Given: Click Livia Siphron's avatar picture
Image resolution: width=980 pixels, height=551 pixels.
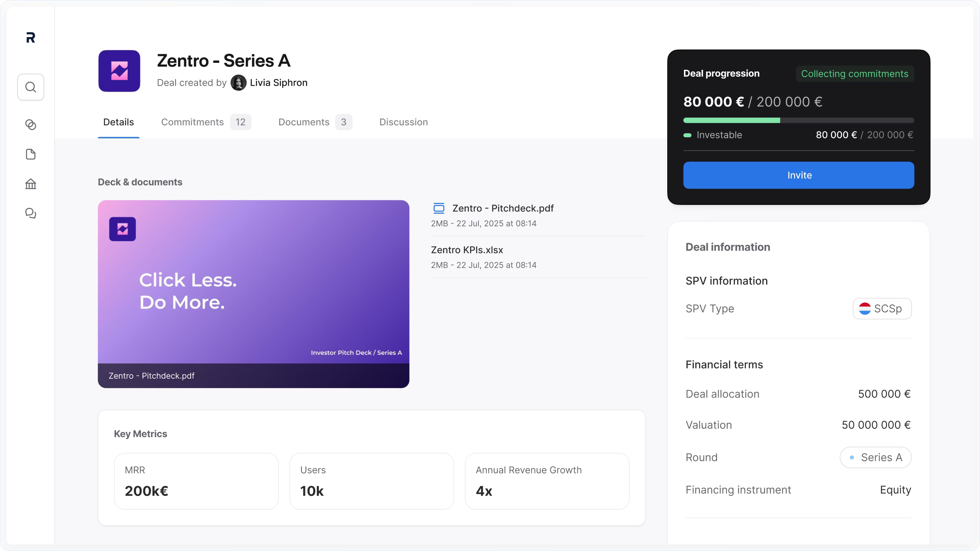Looking at the screenshot, I should click(238, 83).
